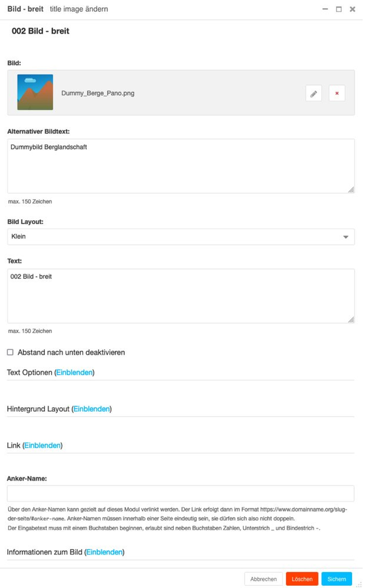Click the Berge panorama thumbnail image
Image resolution: width=365 pixels, height=588 pixels.
tap(35, 92)
